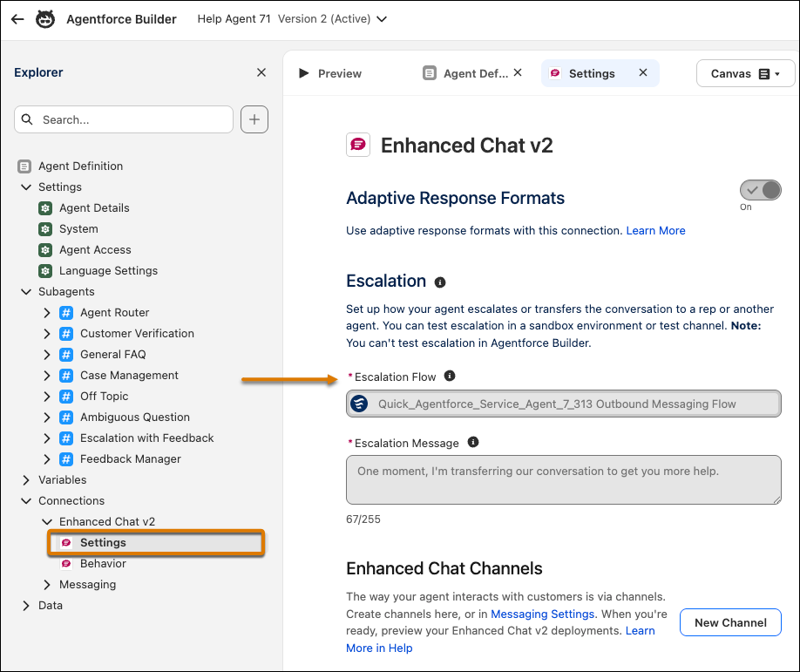Expand Escalation with Feedback subagent
Image resolution: width=800 pixels, height=672 pixels.
pyautogui.click(x=47, y=438)
